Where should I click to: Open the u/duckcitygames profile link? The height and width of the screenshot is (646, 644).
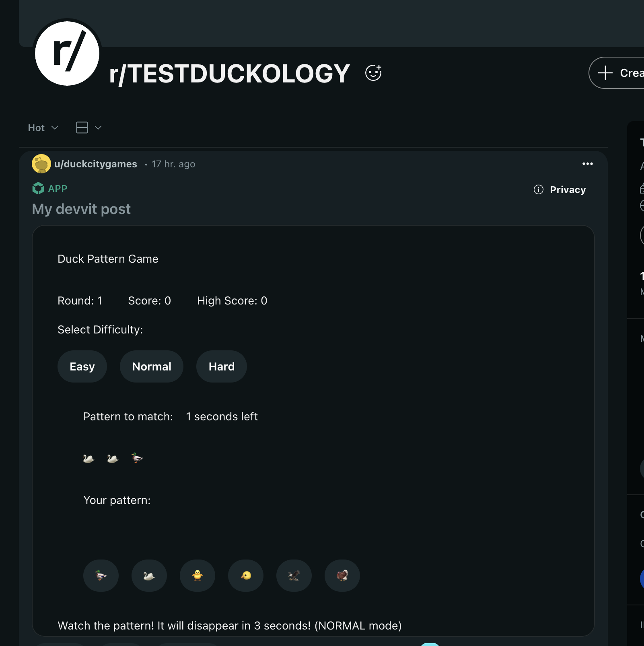(x=96, y=164)
